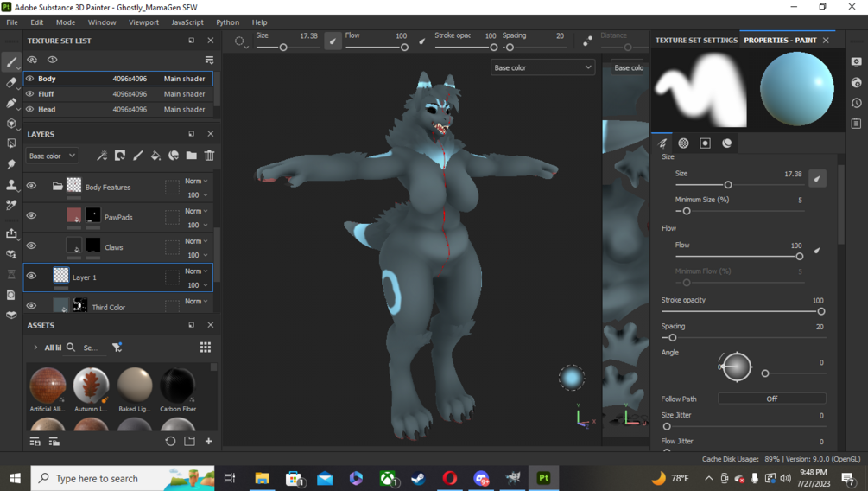This screenshot has width=868, height=491.
Task: Add a fill layer in Layers panel
Action: coord(155,156)
